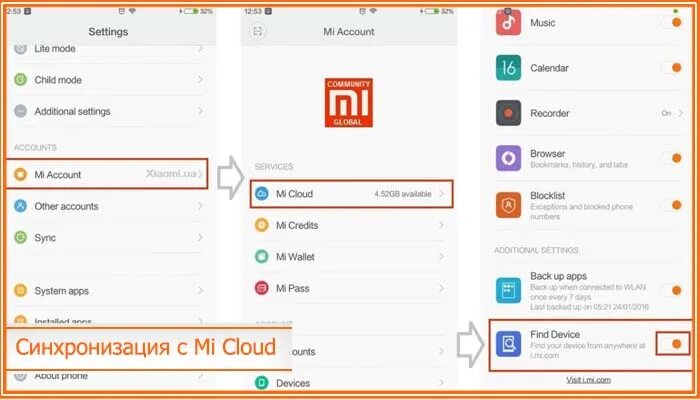This screenshot has height=400, width=700.
Task: Tap the Recorder app icon
Action: (508, 113)
